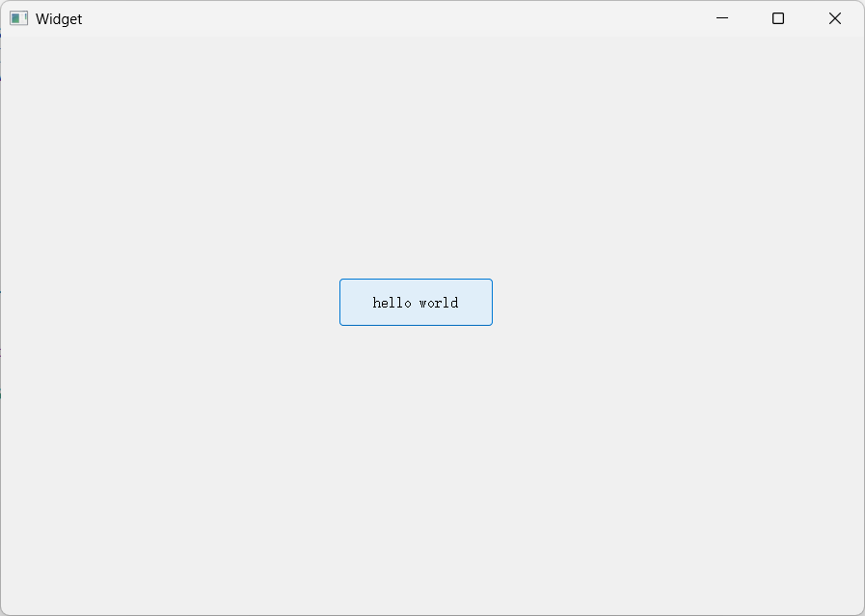Click the hello world button

tap(416, 302)
